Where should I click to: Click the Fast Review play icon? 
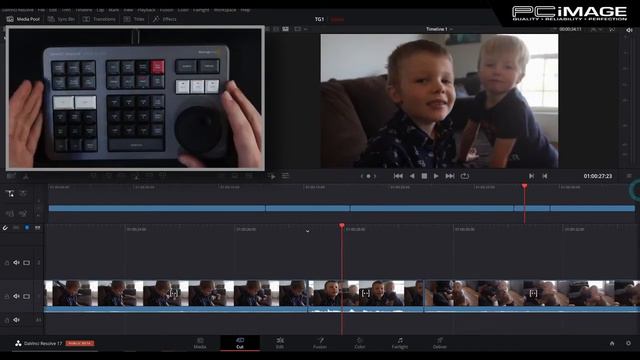pos(272,176)
